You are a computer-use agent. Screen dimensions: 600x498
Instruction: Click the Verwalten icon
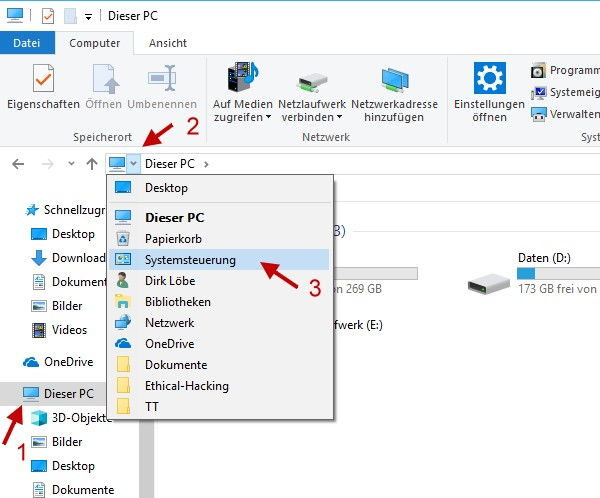click(538, 114)
